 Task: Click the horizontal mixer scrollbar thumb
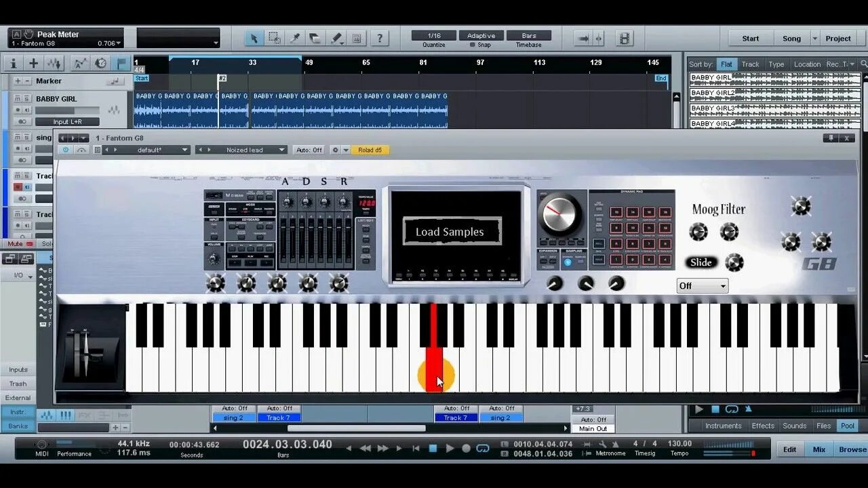pyautogui.click(x=356, y=428)
